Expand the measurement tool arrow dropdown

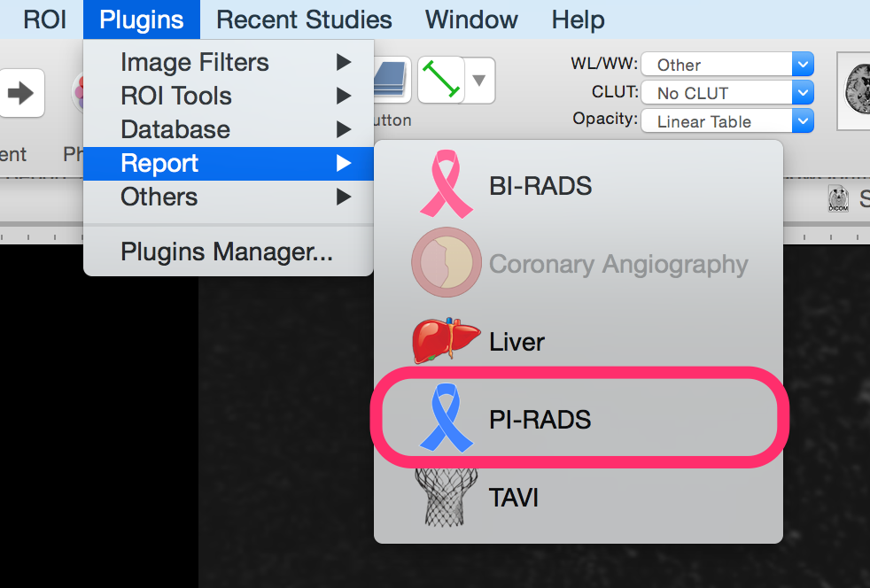click(x=479, y=81)
